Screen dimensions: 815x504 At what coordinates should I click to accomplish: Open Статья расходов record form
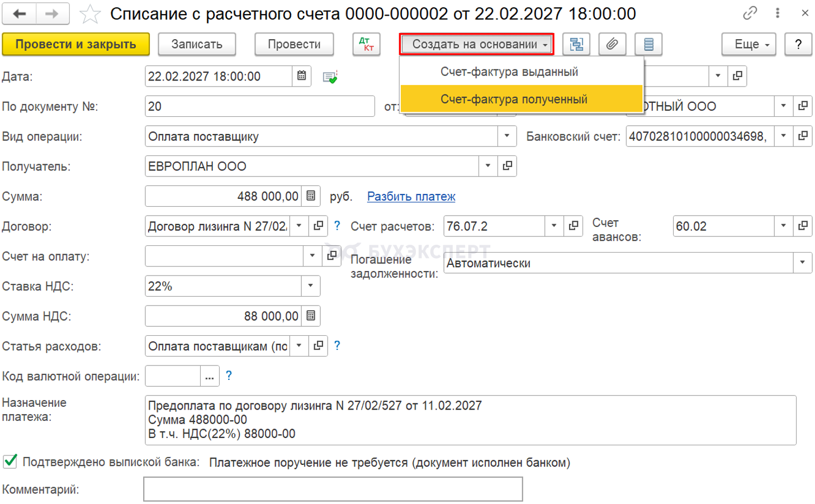coord(318,346)
